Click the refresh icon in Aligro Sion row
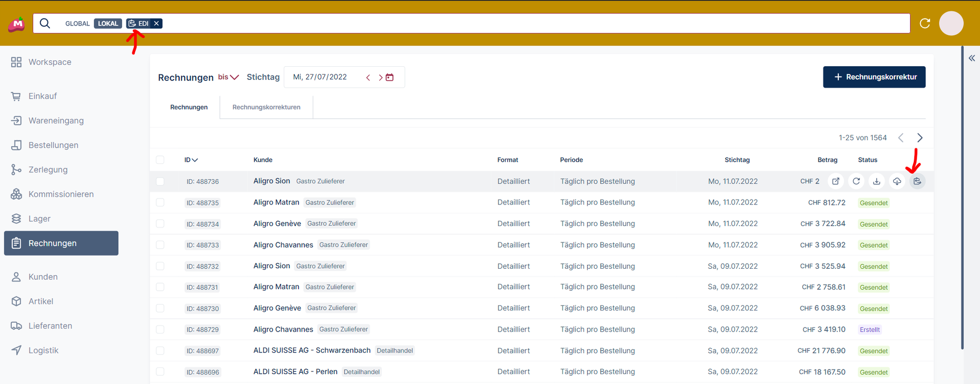The width and height of the screenshot is (980, 384). click(856, 181)
